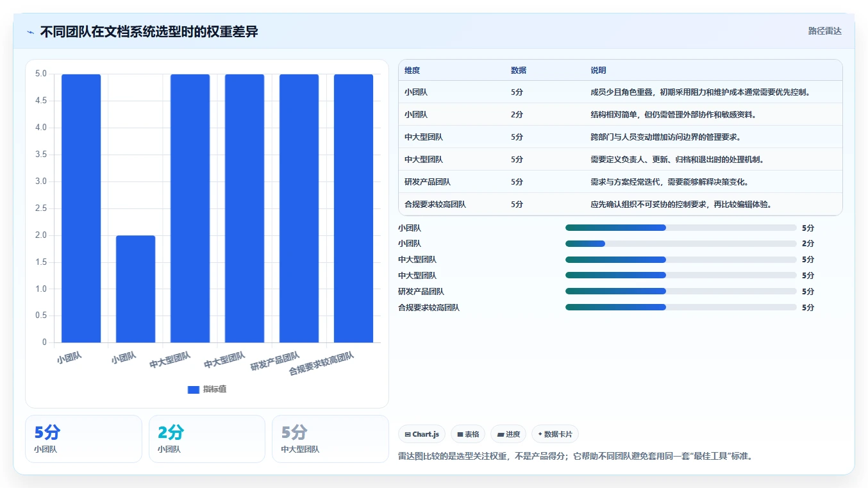Click the 2分 value beside the progress bar

808,244
